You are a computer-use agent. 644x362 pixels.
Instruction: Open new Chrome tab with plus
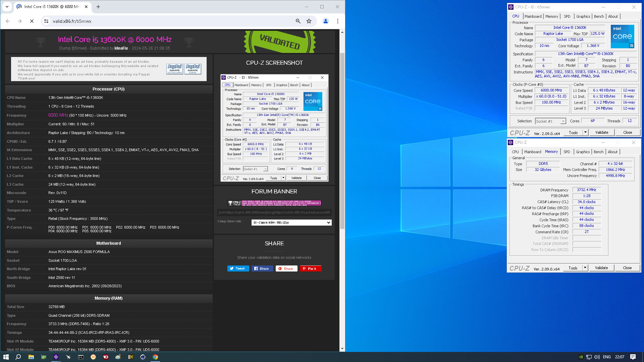click(x=98, y=7)
